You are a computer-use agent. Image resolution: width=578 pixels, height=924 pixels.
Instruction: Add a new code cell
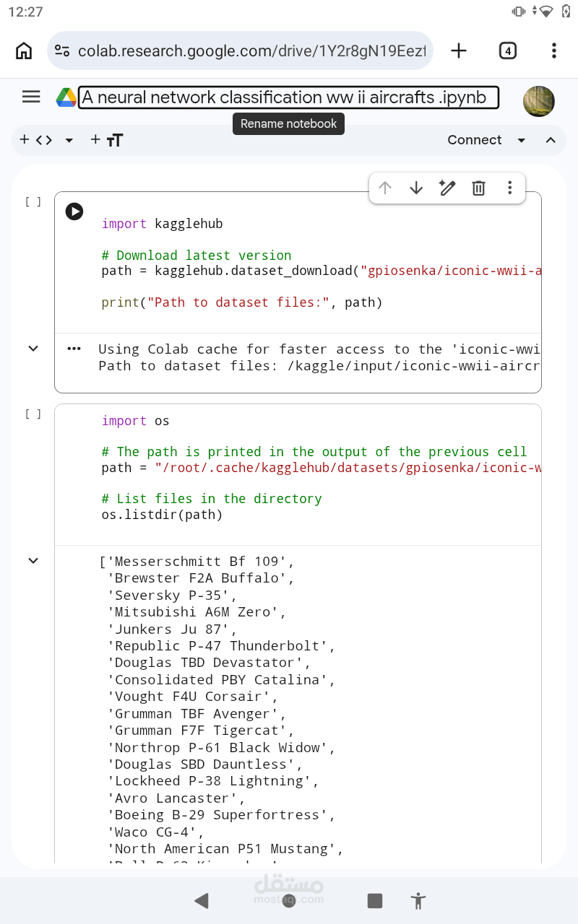point(36,140)
